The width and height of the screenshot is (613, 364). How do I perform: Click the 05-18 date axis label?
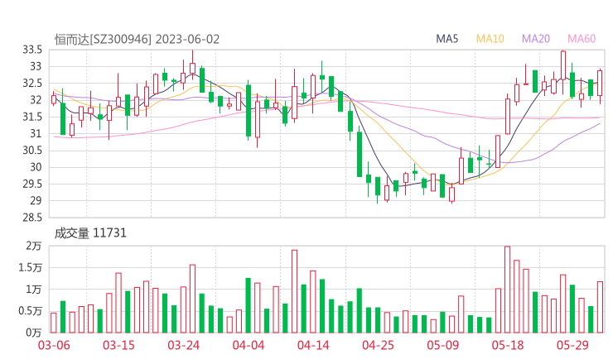[508, 345]
